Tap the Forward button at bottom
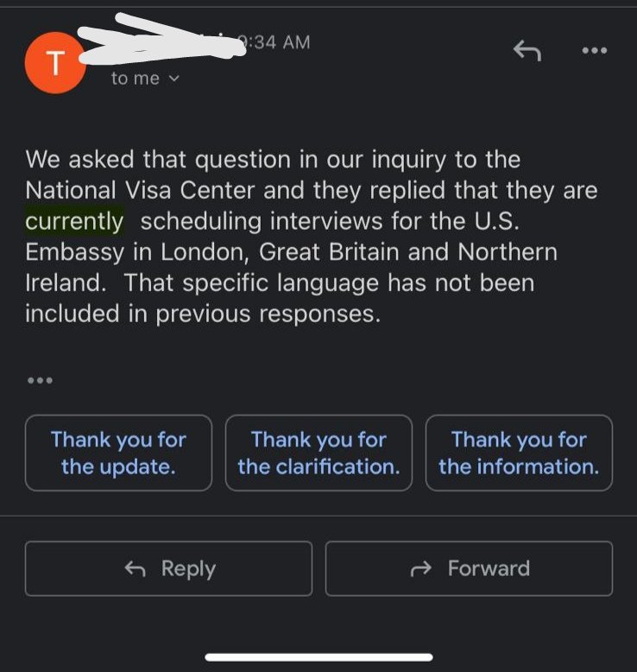The image size is (637, 672). pyautogui.click(x=469, y=568)
